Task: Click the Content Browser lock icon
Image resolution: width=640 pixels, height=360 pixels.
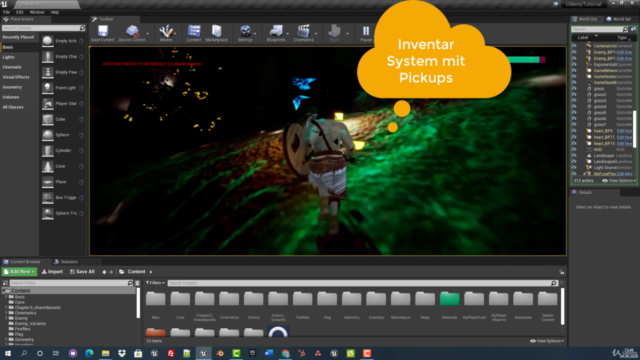Action: tap(562, 272)
